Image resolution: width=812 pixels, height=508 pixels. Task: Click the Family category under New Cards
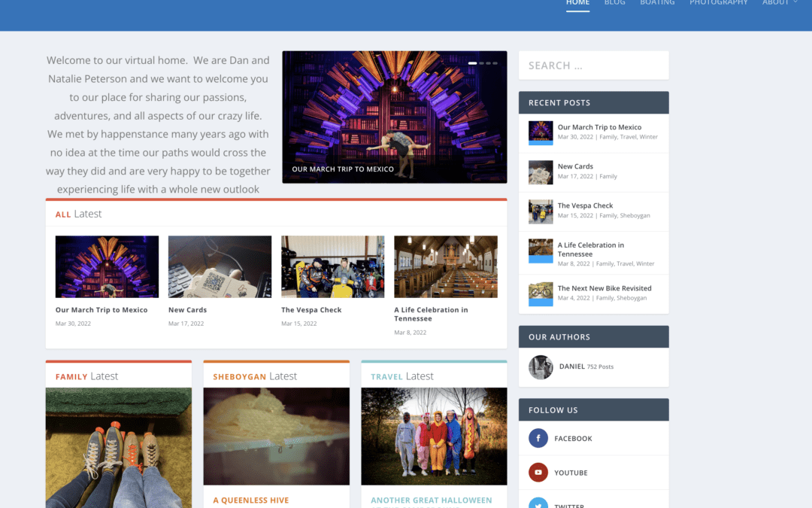click(608, 176)
